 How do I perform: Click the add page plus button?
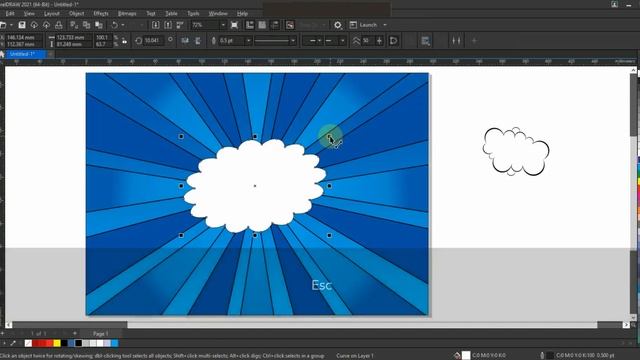75,333
